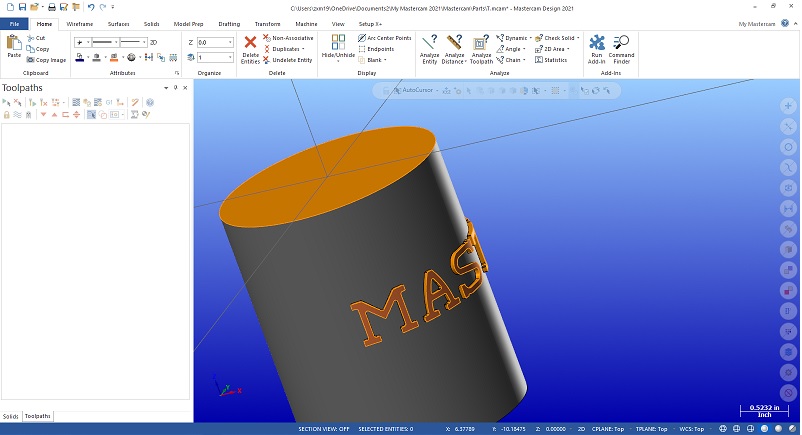Viewport: 802px width, 435px height.
Task: Switch to the Surfaces ribbon tab
Action: point(119,24)
